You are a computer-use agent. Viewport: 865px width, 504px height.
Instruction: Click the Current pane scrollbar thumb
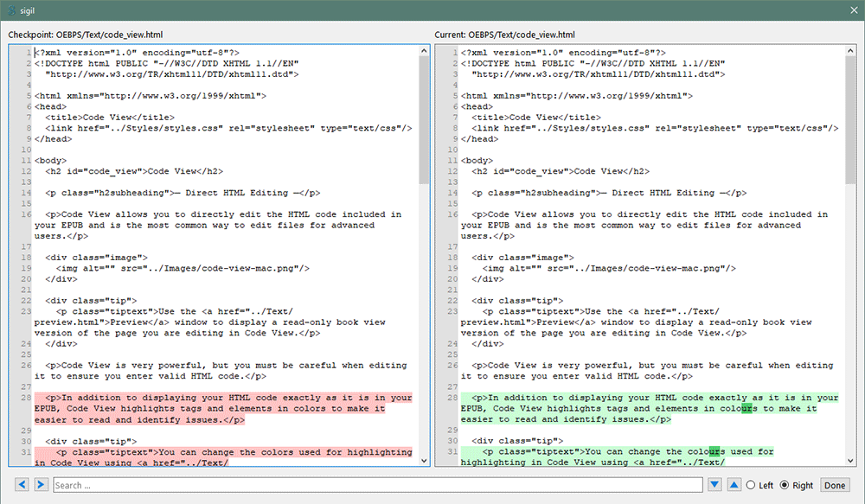850,120
